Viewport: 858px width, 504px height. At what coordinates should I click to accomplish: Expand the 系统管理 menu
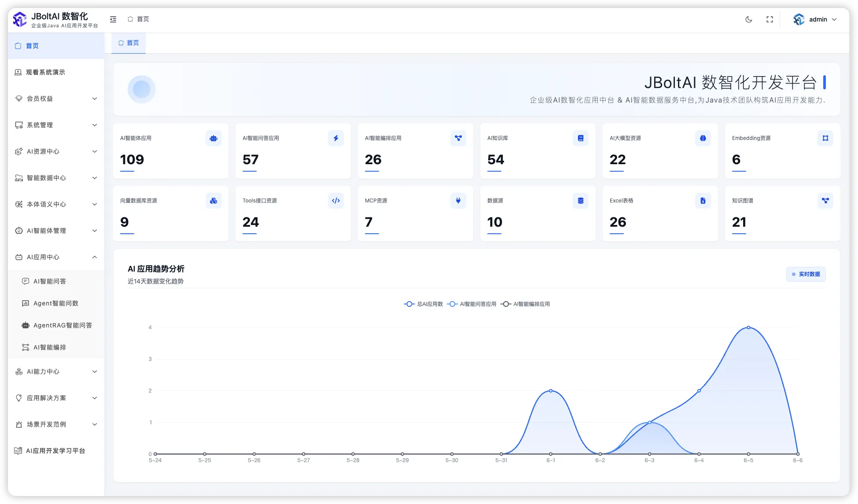[56, 125]
